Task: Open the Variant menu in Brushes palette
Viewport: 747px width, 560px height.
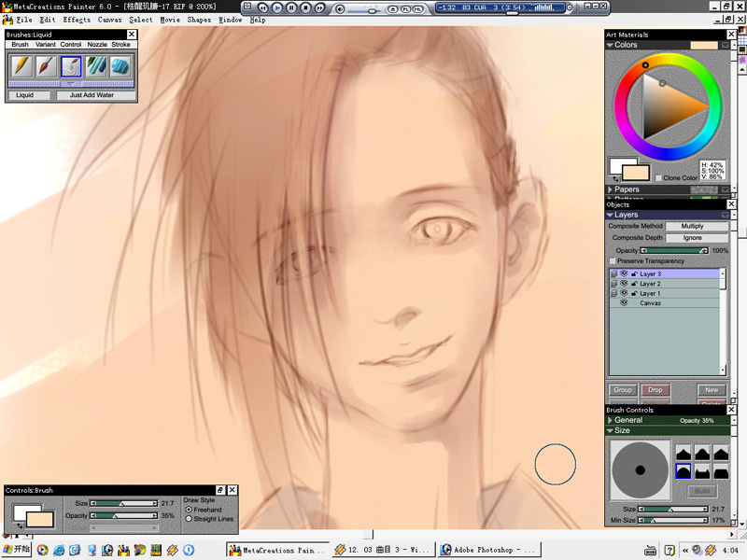Action: tap(45, 44)
